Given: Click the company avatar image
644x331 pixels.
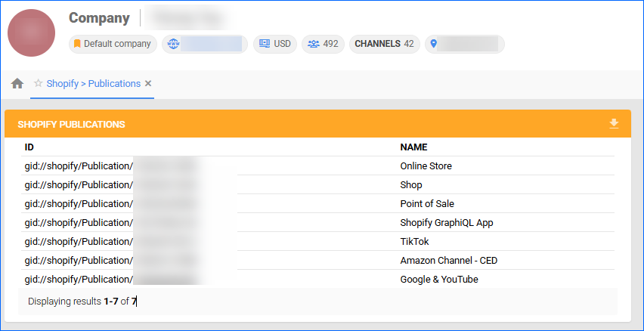Looking at the screenshot, I should click(x=33, y=37).
